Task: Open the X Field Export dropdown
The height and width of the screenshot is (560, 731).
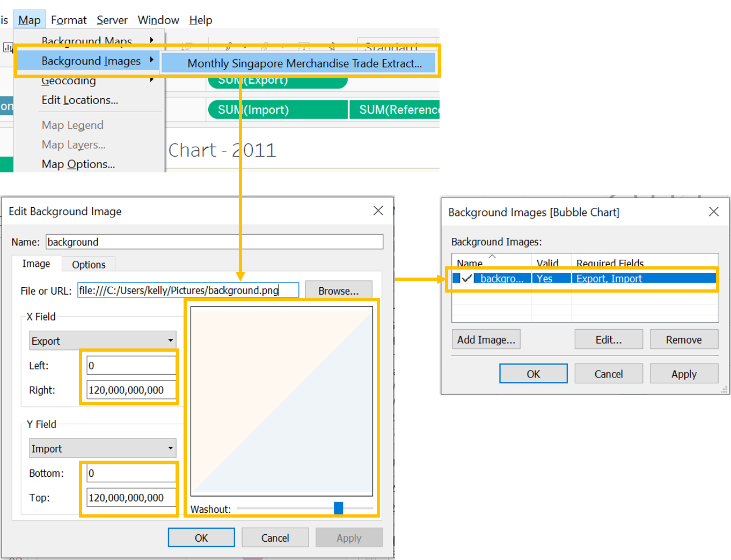Action: pos(103,341)
